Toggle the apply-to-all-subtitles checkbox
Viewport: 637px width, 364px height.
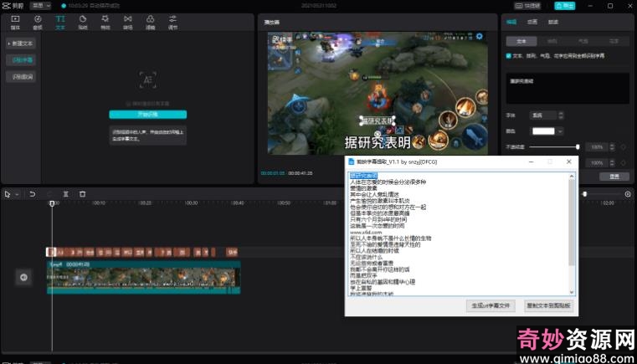(x=510, y=56)
